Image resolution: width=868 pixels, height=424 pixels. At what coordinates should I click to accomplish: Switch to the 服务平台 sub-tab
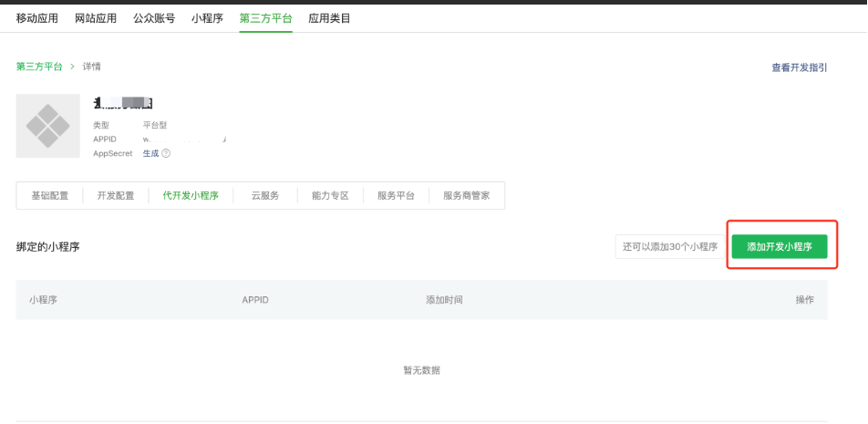tap(396, 196)
